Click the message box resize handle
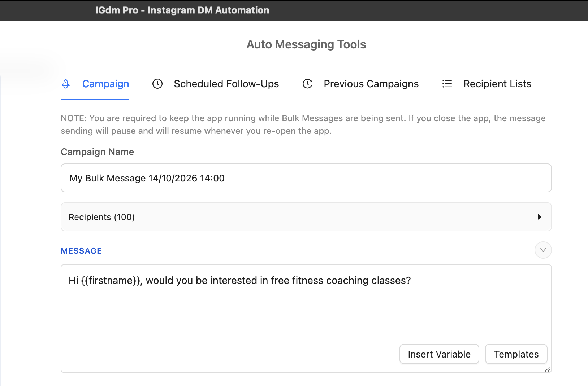588x386 pixels. click(548, 369)
